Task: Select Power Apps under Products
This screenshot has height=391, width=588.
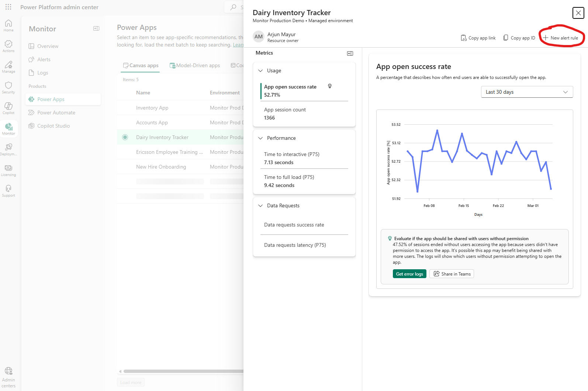Action: 63,99
